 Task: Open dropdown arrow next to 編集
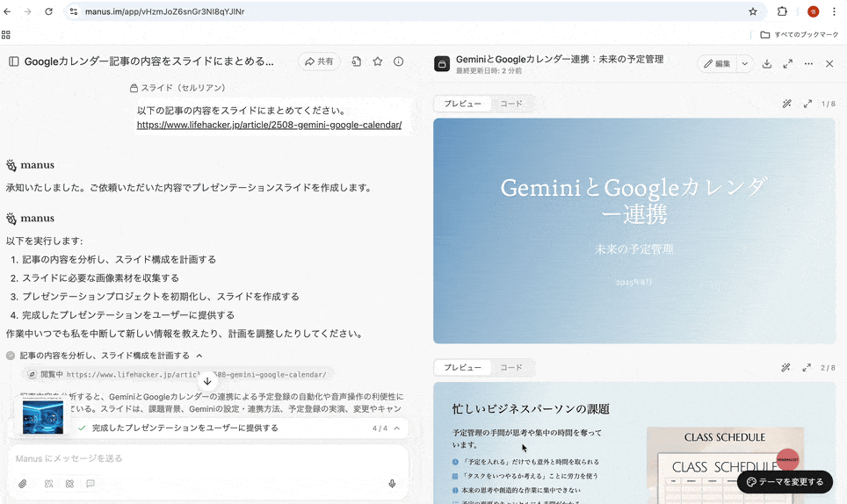pyautogui.click(x=745, y=64)
